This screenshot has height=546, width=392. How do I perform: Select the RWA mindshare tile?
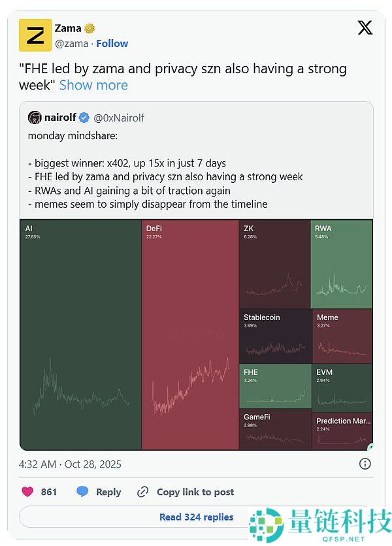click(x=342, y=264)
